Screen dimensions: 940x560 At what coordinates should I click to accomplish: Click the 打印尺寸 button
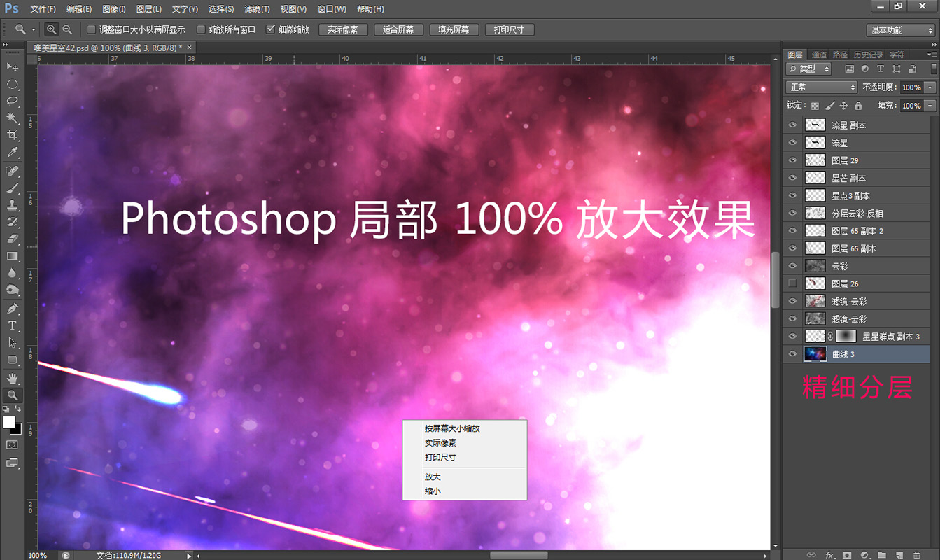tap(510, 30)
